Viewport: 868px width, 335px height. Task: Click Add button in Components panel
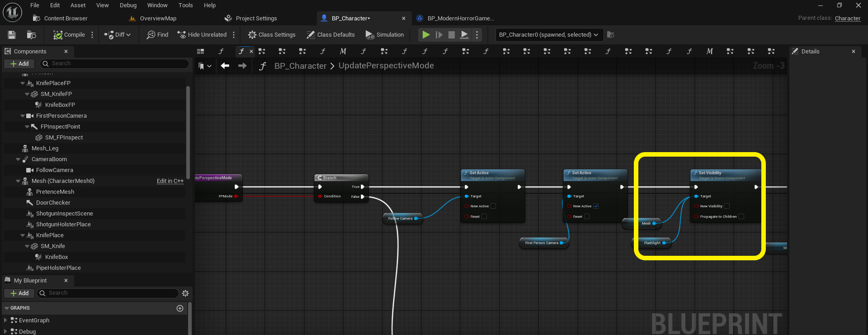tap(19, 64)
